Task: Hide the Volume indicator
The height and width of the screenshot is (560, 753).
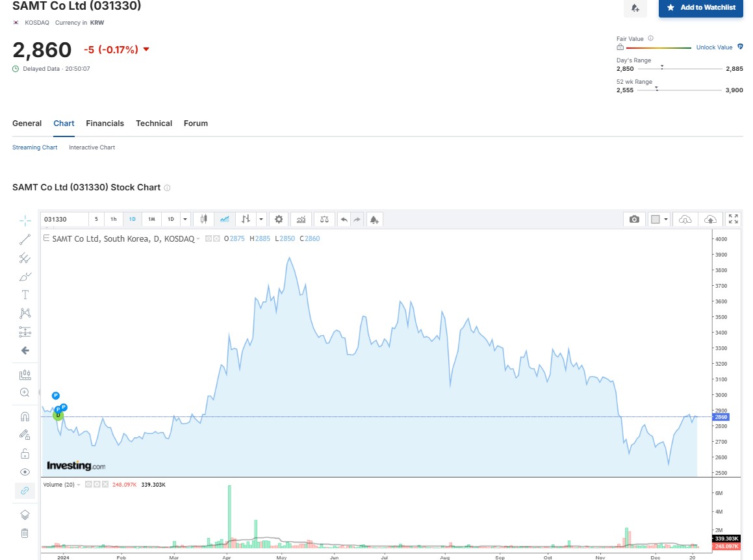Action: point(88,484)
